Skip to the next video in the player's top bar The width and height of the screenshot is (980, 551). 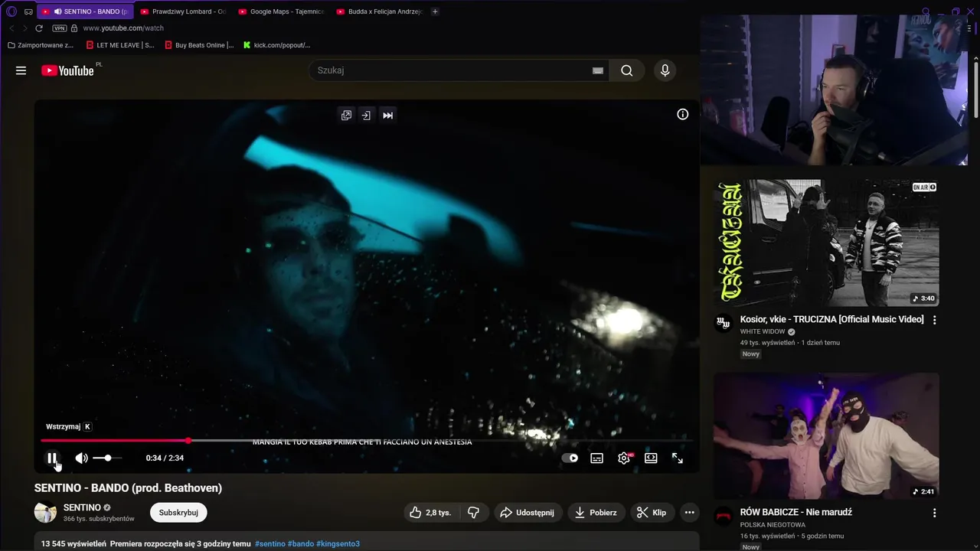click(x=388, y=116)
